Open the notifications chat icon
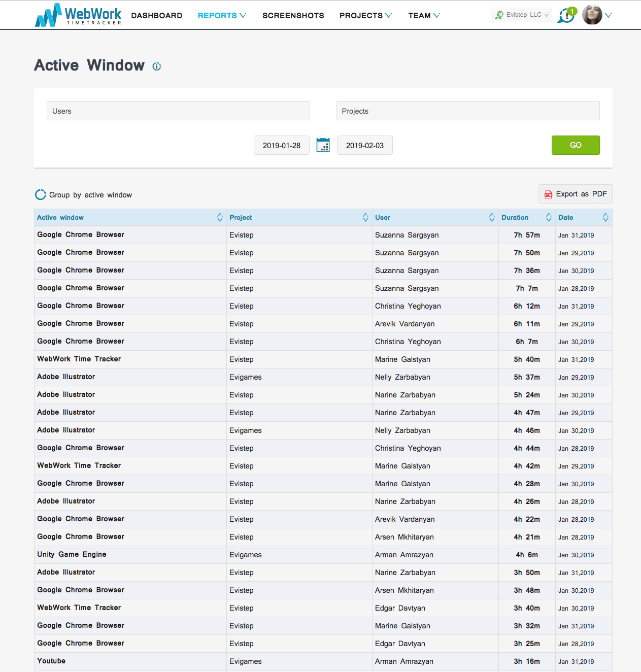 click(x=566, y=15)
